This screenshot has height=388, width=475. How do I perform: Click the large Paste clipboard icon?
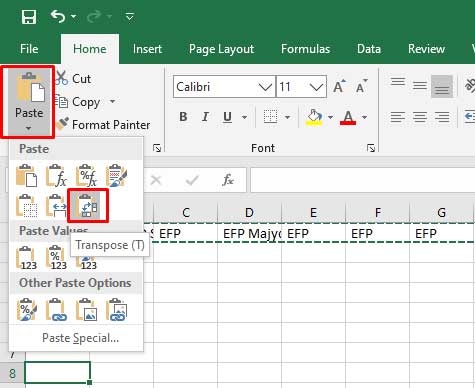[31, 87]
